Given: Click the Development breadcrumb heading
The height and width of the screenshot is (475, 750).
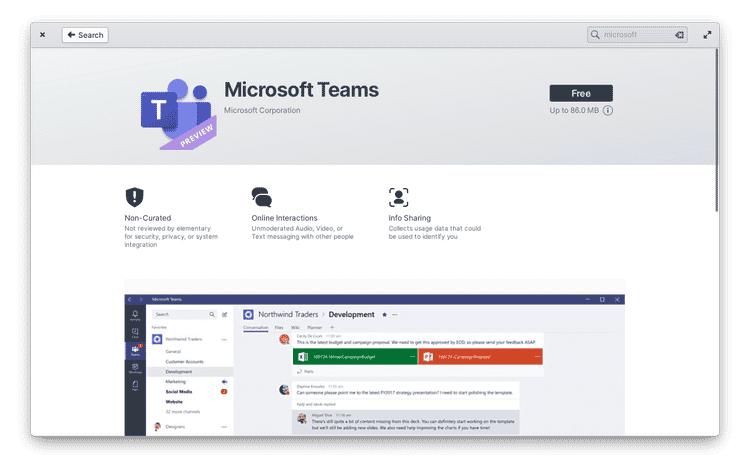Looking at the screenshot, I should tap(352, 315).
